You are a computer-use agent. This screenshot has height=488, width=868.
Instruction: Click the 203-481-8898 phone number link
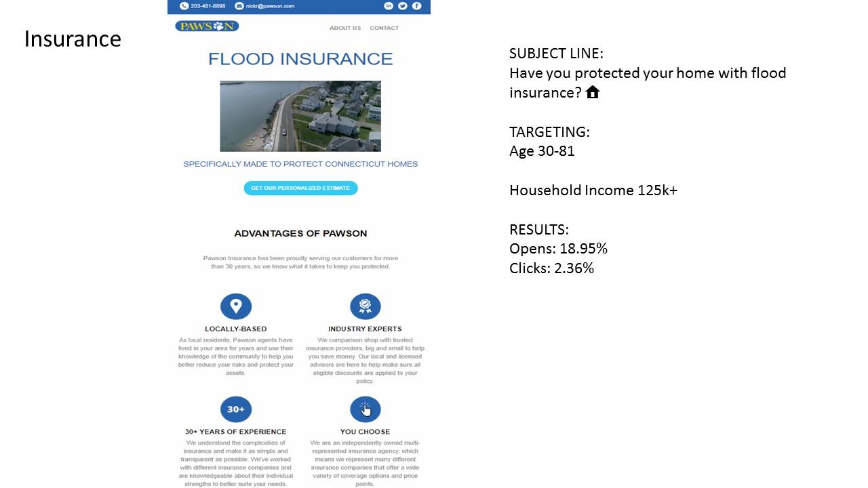(208, 6)
